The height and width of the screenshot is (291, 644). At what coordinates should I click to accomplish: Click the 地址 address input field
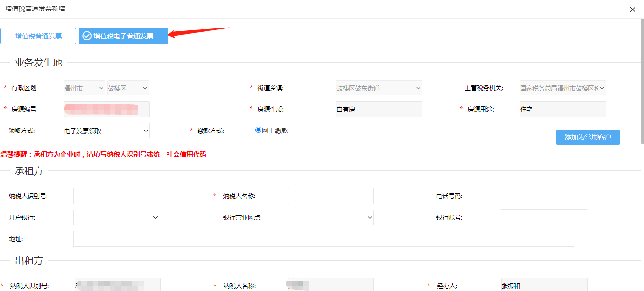click(x=323, y=239)
